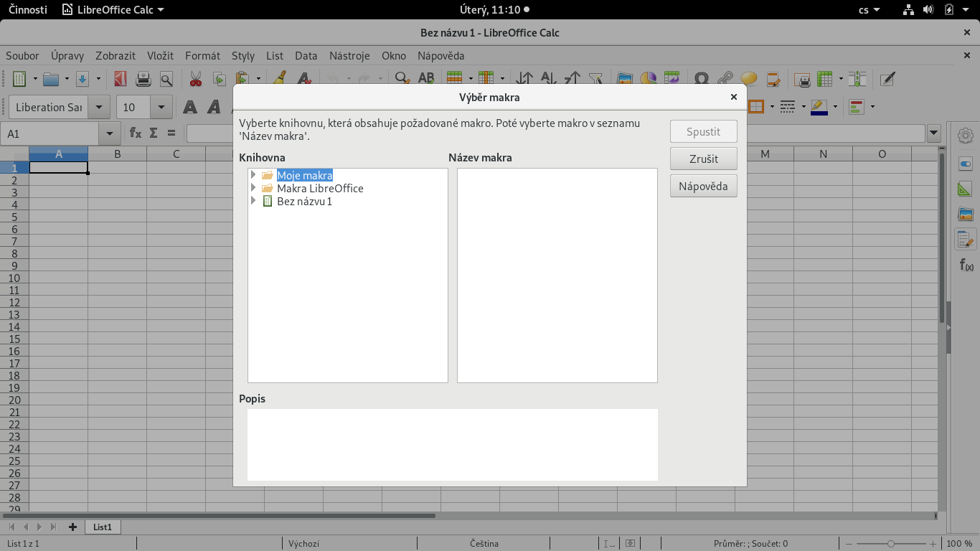Toggle Bold formatting button

(x=190, y=107)
